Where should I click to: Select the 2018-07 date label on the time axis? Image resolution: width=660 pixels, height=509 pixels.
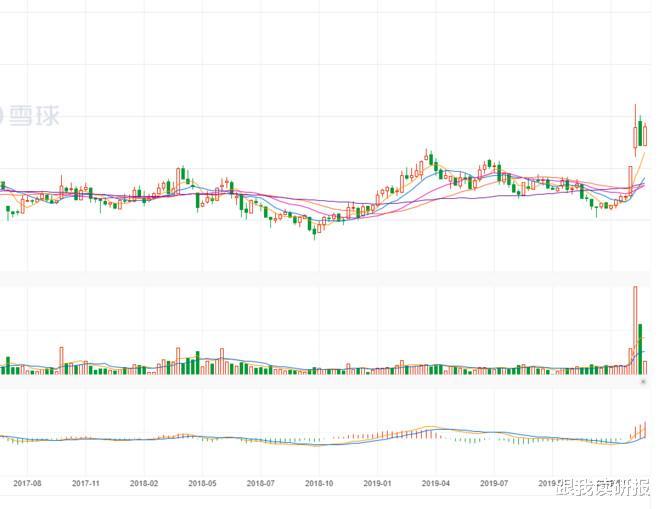pyautogui.click(x=261, y=483)
